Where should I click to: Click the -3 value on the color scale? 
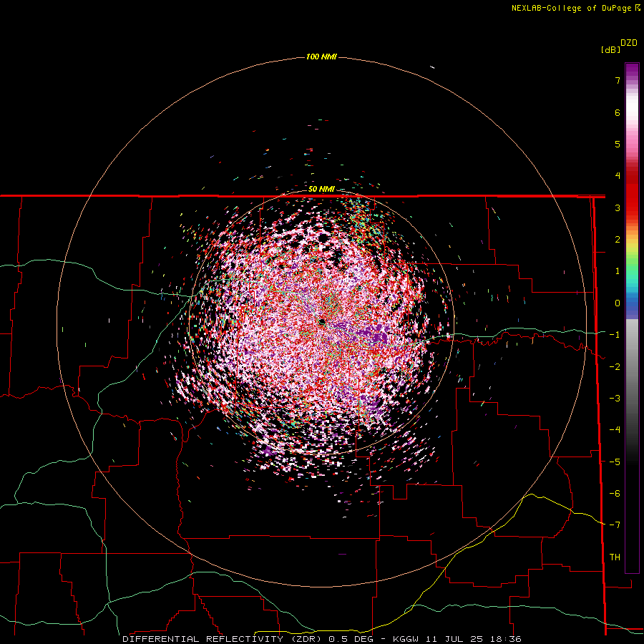[x=615, y=398]
